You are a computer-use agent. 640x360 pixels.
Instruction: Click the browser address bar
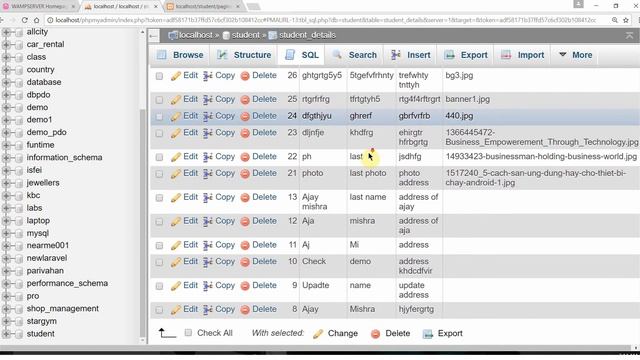pos(325,20)
